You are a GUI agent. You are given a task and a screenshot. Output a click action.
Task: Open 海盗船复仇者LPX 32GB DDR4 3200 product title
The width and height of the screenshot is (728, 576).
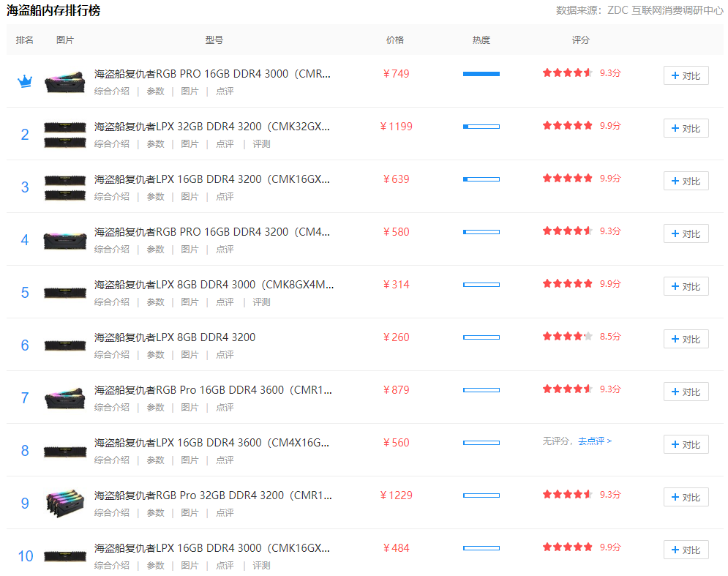[212, 127]
